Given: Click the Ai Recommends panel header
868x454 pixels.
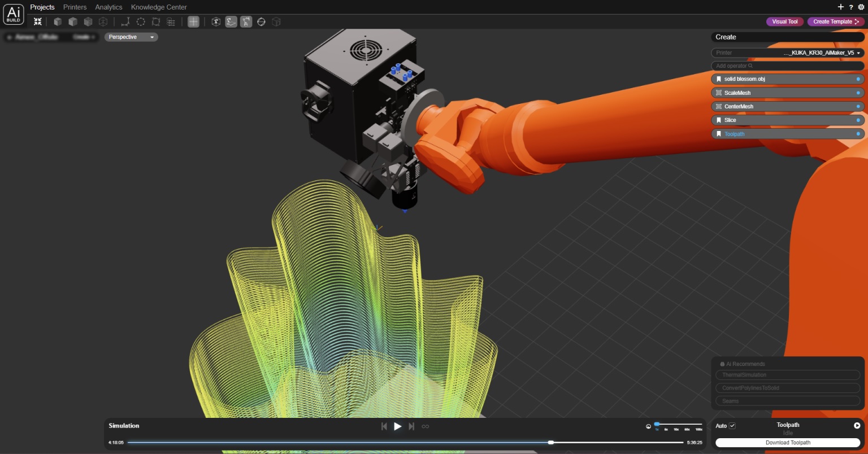Looking at the screenshot, I should [743, 364].
